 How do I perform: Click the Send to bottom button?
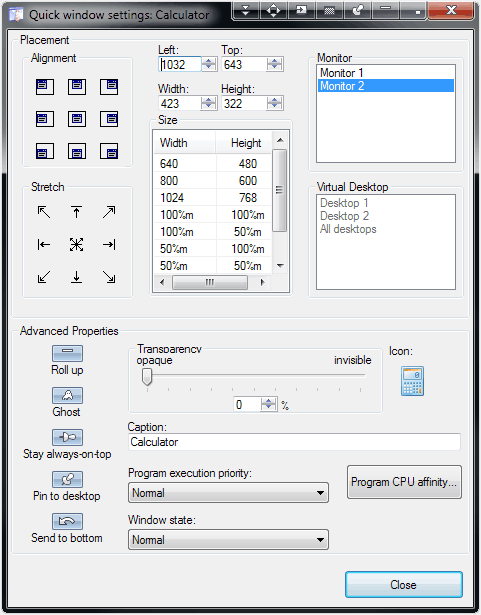pos(67,521)
